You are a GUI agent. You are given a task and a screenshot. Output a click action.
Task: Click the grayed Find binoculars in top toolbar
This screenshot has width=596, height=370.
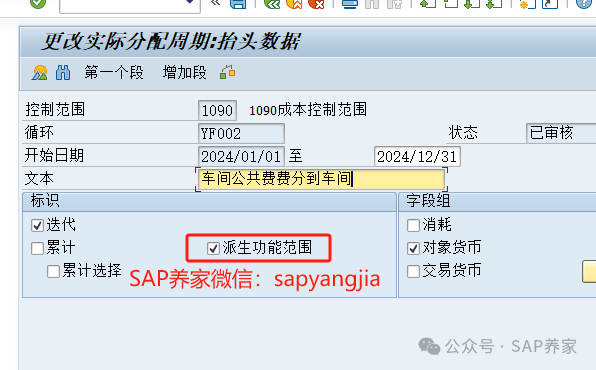(372, 4)
